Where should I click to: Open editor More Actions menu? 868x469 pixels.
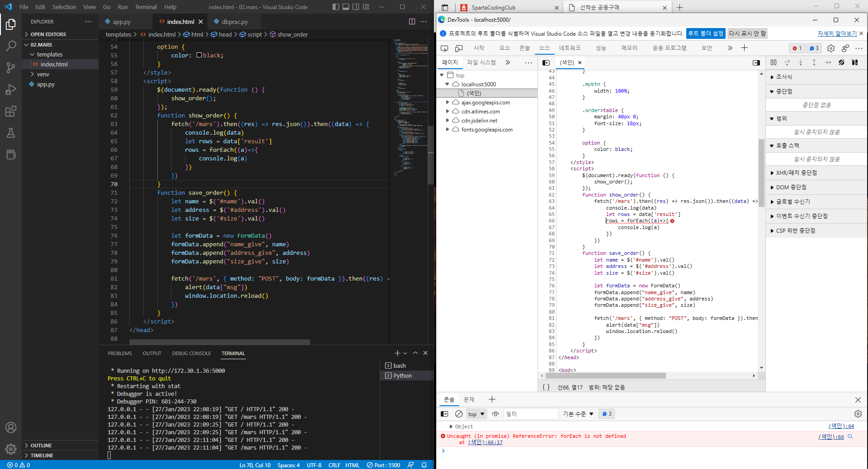point(424,22)
